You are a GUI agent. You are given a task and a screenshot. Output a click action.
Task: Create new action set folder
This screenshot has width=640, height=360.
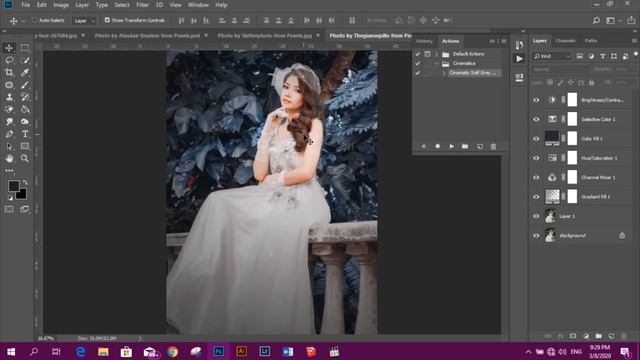point(465,146)
